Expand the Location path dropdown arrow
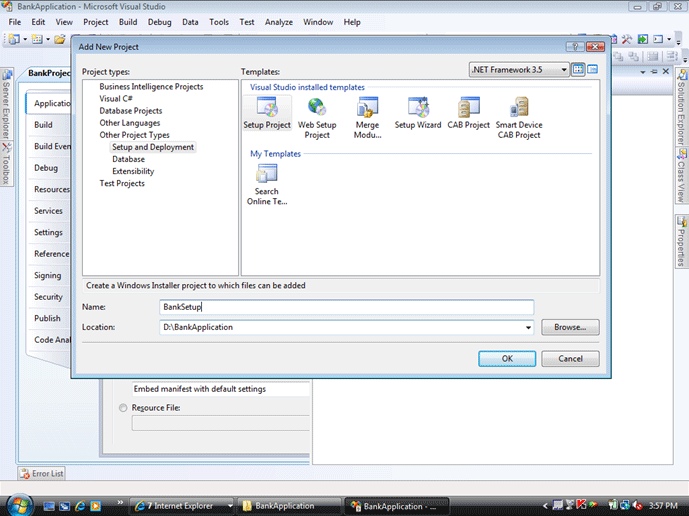The height and width of the screenshot is (516, 689). tap(528, 327)
